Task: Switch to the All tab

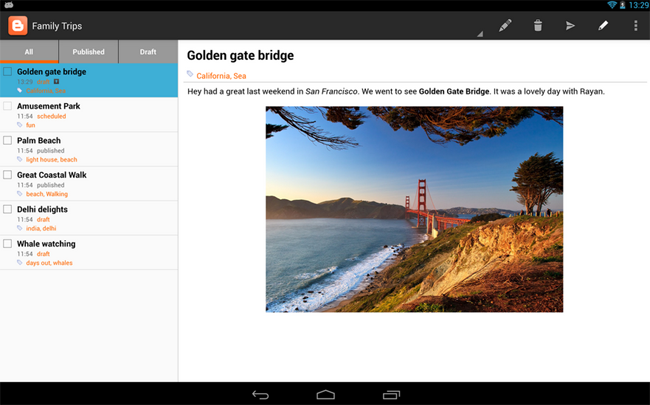Action: point(29,52)
